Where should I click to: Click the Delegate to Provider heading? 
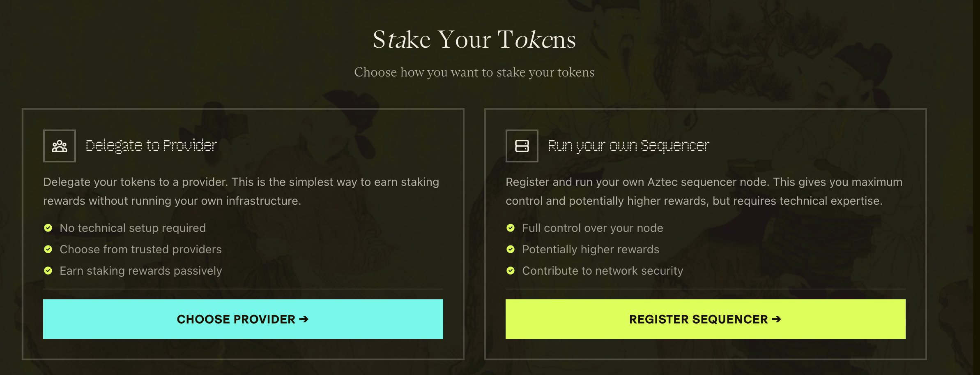[151, 146]
